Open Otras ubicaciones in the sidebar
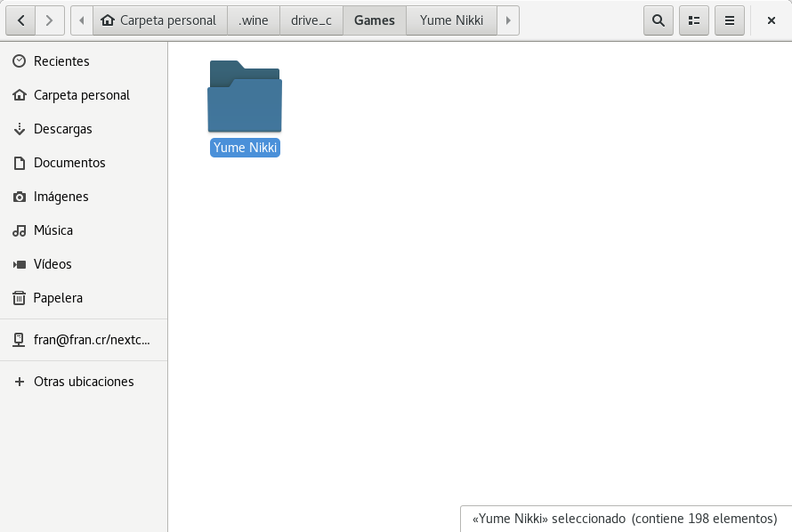Image resolution: width=792 pixels, height=532 pixels. [x=84, y=382]
